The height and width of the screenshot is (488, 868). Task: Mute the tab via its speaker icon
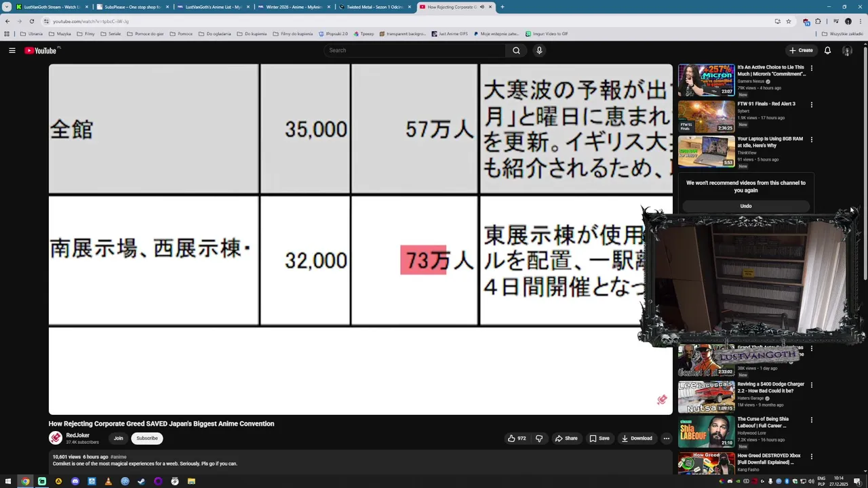(482, 7)
